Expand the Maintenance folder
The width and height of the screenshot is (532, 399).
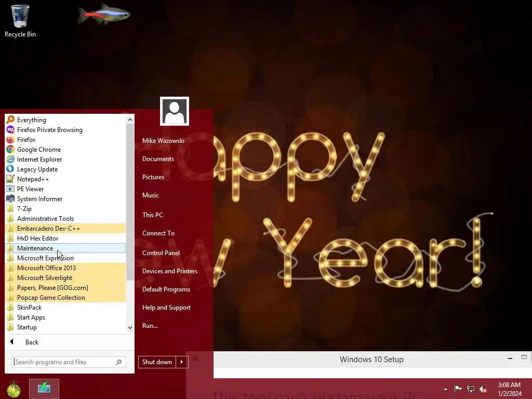(x=65, y=248)
